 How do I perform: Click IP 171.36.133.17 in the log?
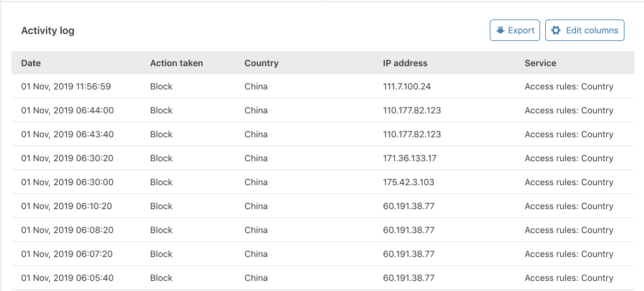pos(409,158)
